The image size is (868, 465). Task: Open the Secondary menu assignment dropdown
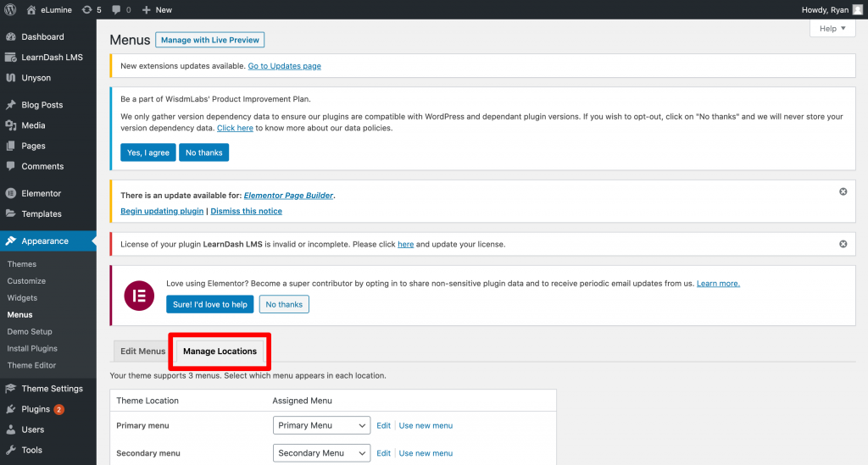[x=321, y=453]
